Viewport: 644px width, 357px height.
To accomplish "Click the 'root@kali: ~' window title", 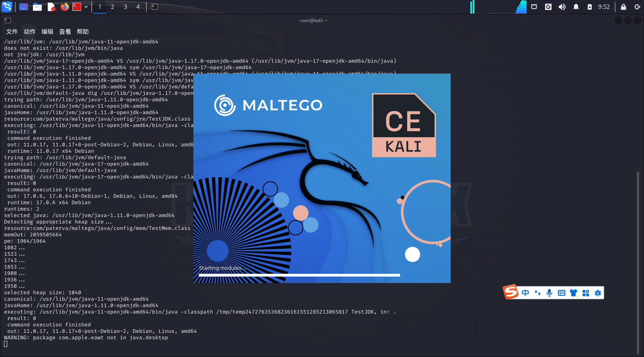I will pos(314,21).
